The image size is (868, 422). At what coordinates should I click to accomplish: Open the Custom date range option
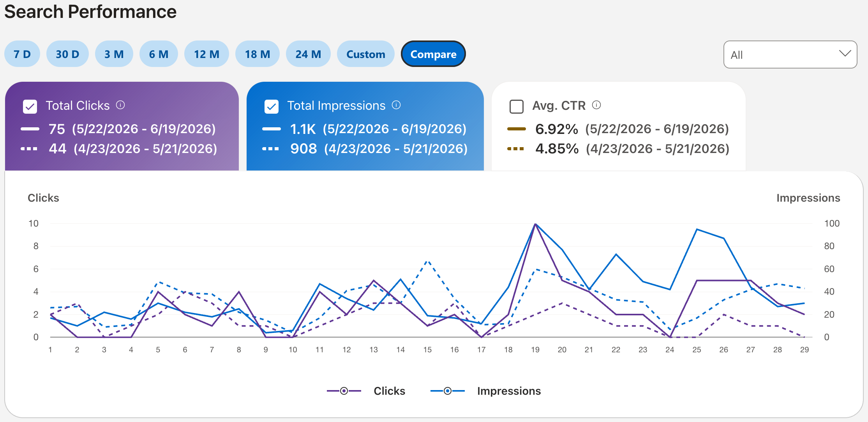point(366,54)
